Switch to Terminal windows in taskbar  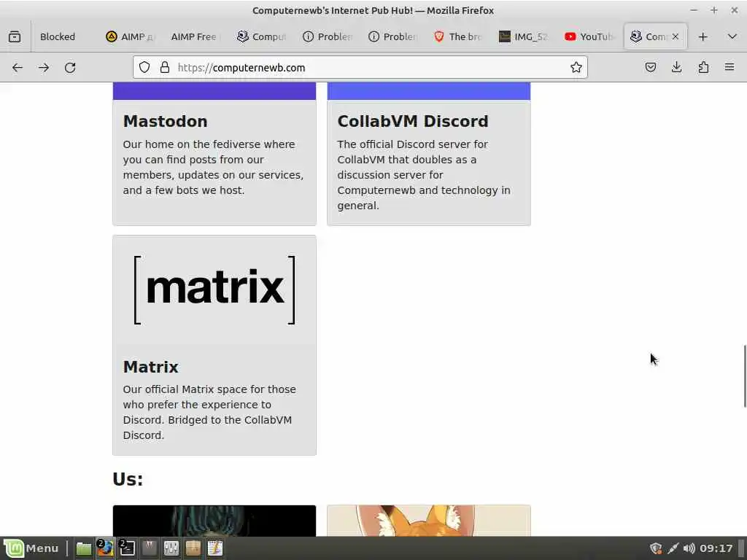click(x=127, y=548)
